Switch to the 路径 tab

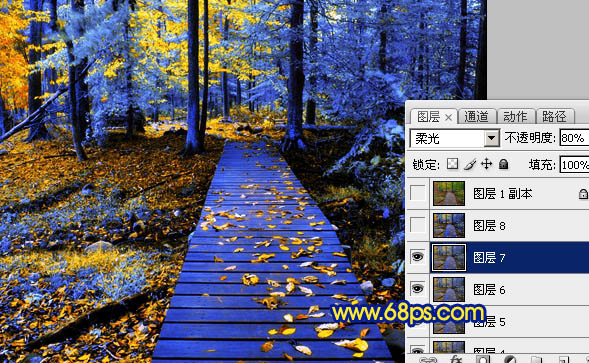[x=554, y=116]
